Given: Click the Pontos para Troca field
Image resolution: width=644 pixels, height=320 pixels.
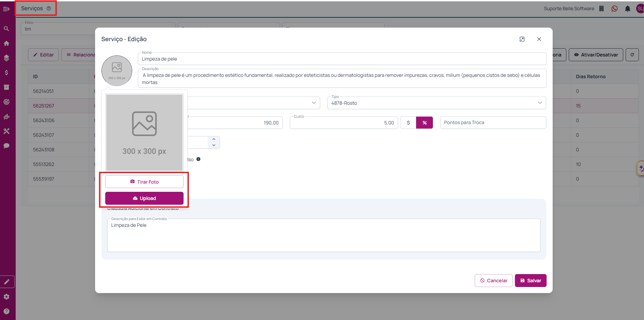Looking at the screenshot, I should click(x=493, y=123).
